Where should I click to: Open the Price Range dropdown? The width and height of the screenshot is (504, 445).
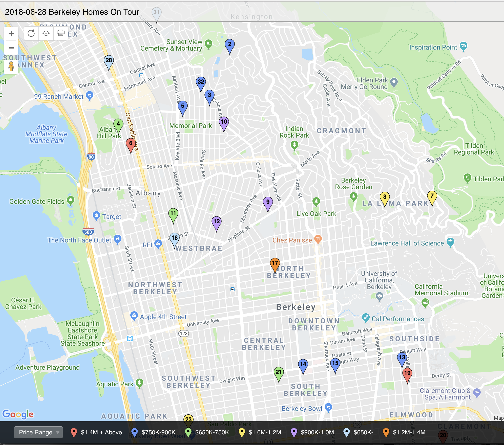[38, 432]
